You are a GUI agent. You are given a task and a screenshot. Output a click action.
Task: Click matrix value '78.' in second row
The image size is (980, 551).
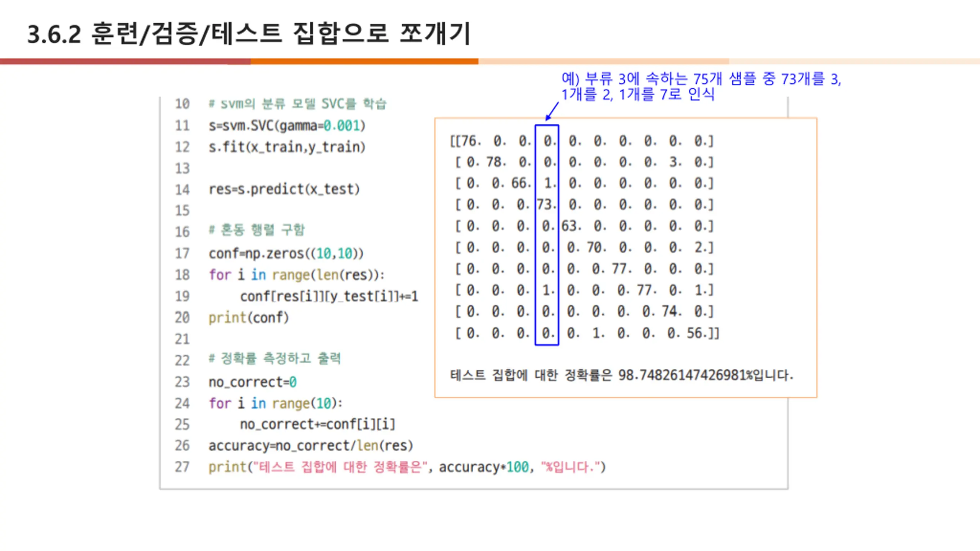point(496,162)
